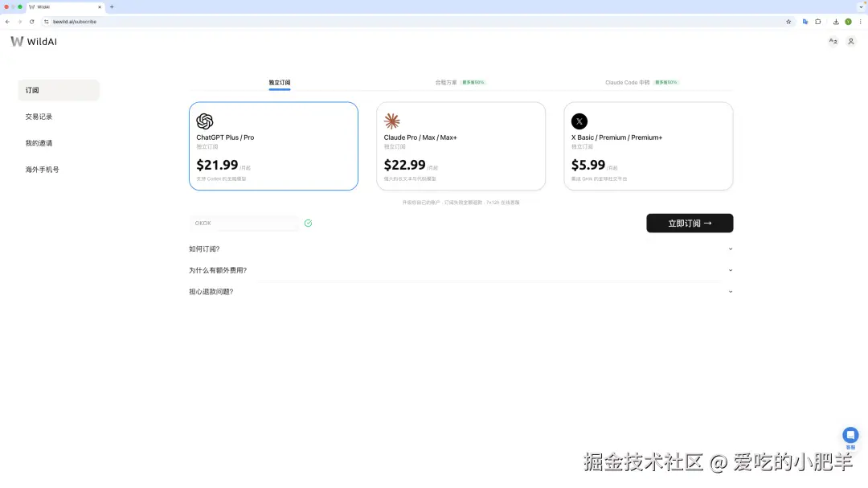The width and height of the screenshot is (868, 488).
Task: Select the X Basic / Premium plan card
Action: (649, 146)
